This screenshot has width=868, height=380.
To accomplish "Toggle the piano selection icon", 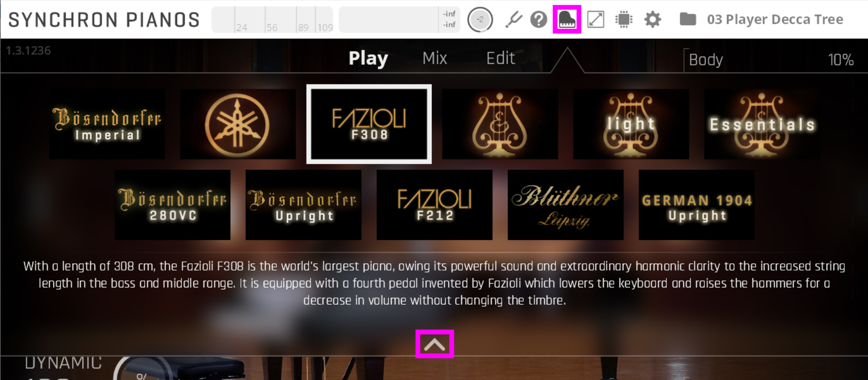I will point(567,20).
